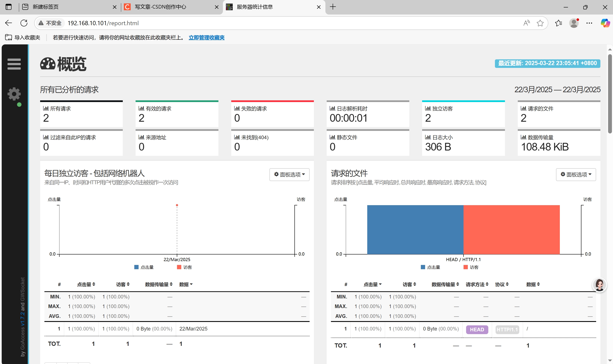The height and width of the screenshot is (364, 613).
Task: Switch to 写文章-CSDN创作中心 tab
Action: coord(160,7)
